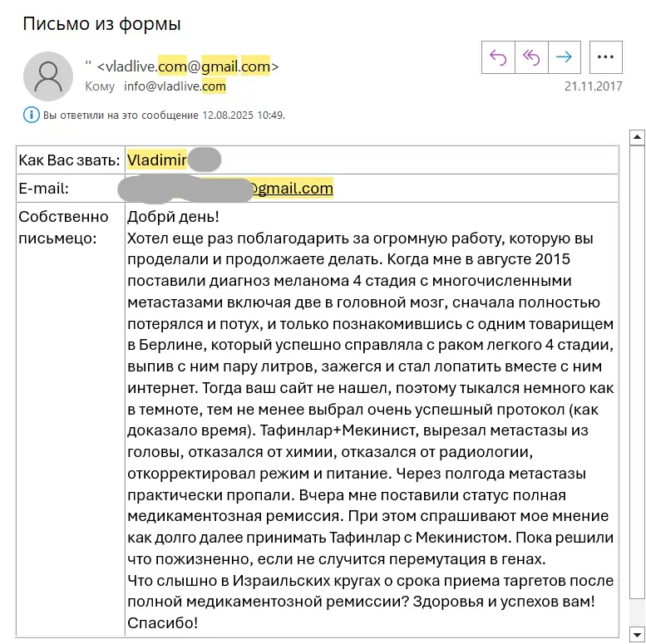
Task: Click the Reply arrow icon
Action: pyautogui.click(x=498, y=57)
